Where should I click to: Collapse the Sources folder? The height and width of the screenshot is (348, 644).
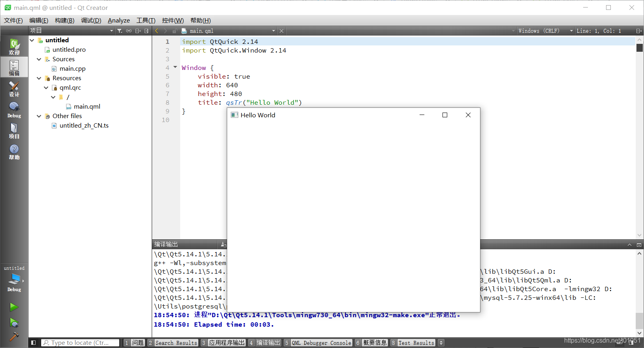click(x=39, y=59)
